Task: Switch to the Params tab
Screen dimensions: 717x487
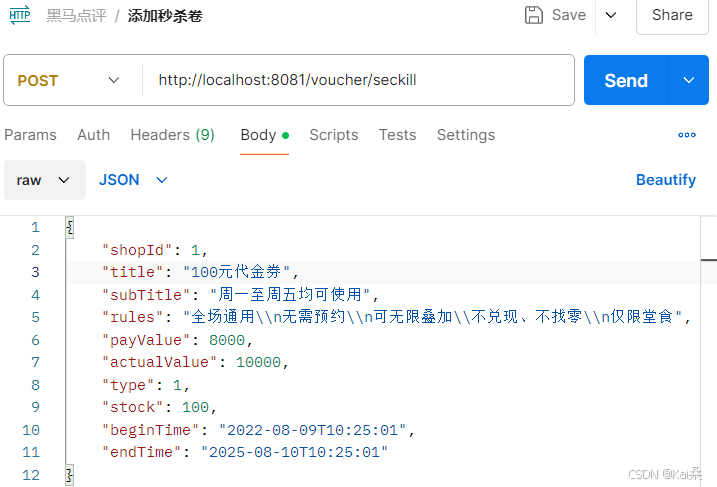Action: click(x=30, y=135)
